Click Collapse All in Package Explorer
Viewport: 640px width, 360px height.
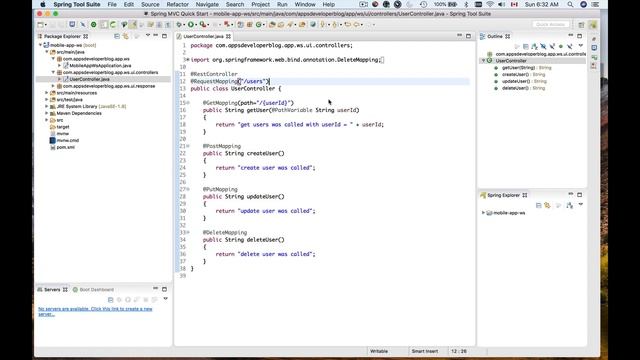[x=117, y=36]
